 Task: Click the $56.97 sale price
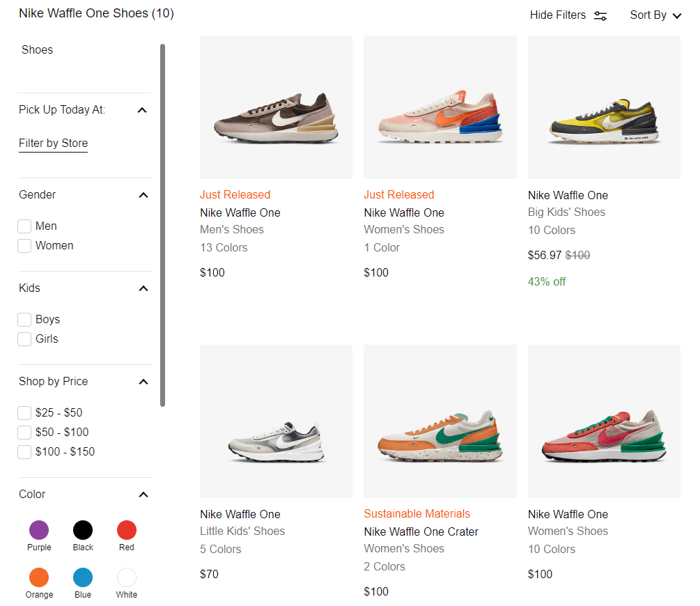544,256
